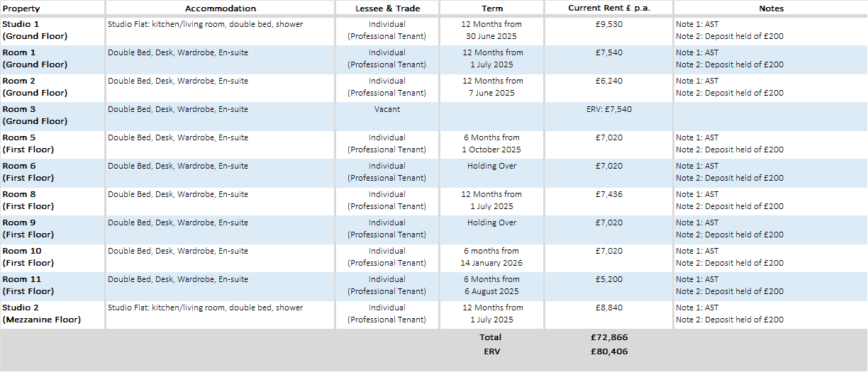The image size is (868, 372).
Task: Click the Studio 2 (Mezzanine Floor) property cell
Action: click(x=42, y=314)
